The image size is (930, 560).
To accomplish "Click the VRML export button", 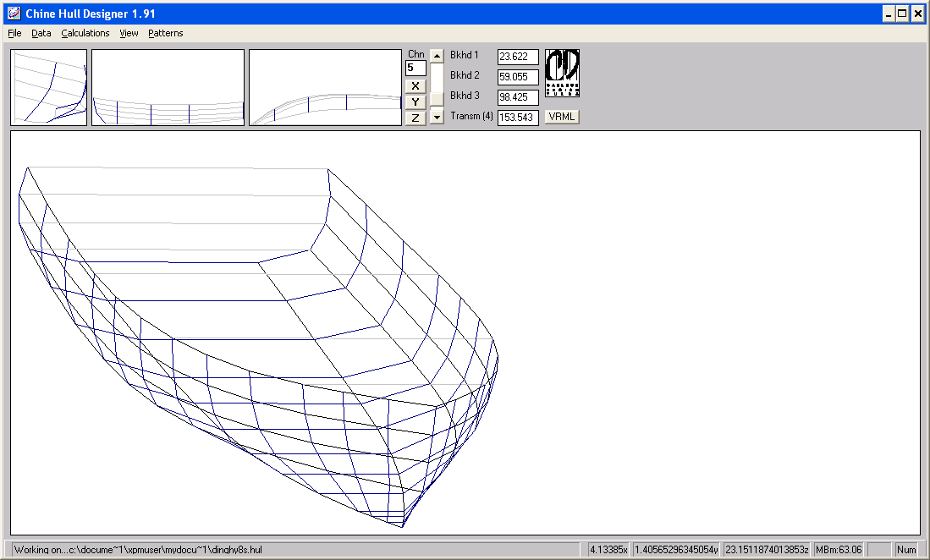I will [x=563, y=117].
